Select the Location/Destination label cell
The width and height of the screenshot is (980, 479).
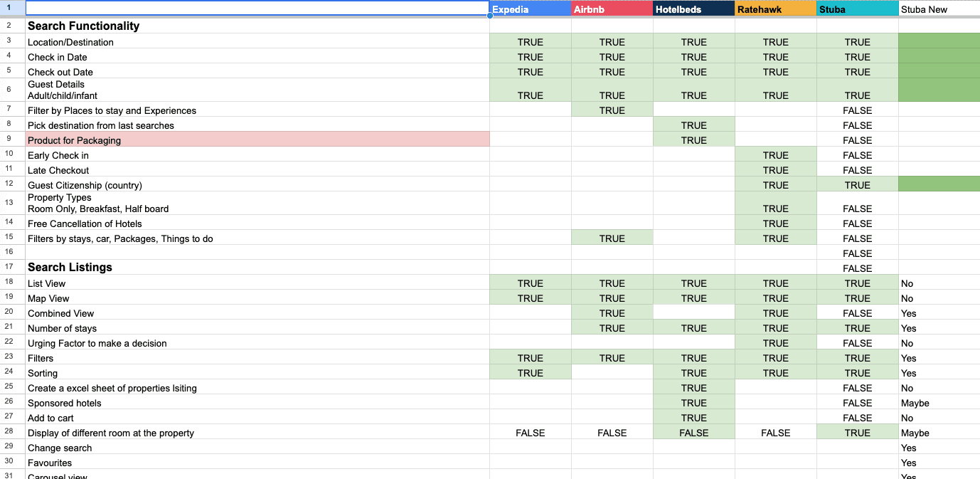pyautogui.click(x=257, y=41)
